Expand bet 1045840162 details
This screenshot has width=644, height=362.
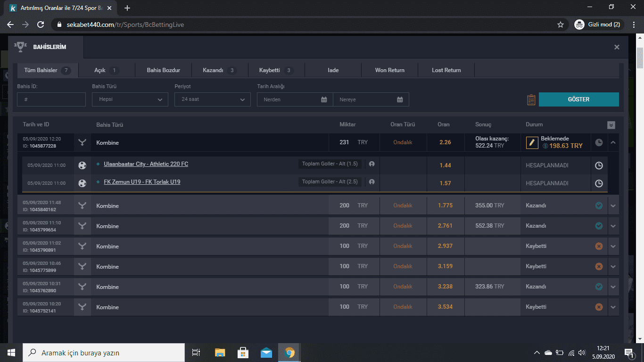tap(613, 206)
